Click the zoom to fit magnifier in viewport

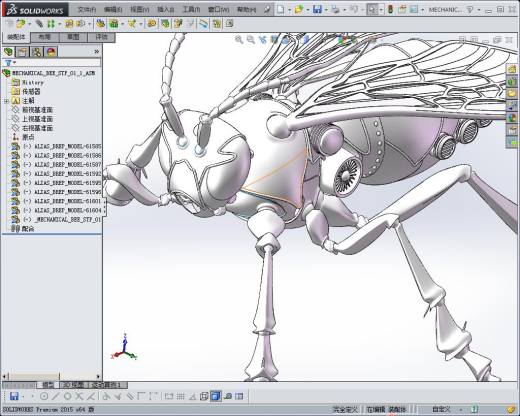click(x=239, y=40)
